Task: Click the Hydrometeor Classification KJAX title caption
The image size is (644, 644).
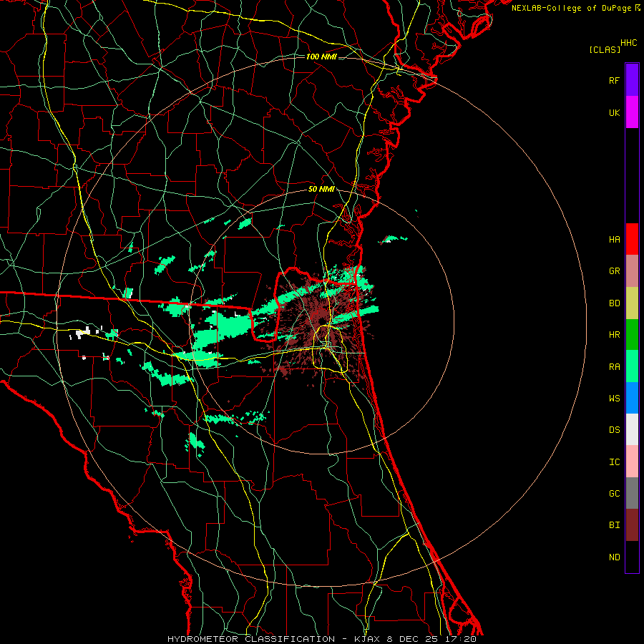Action: point(321,639)
